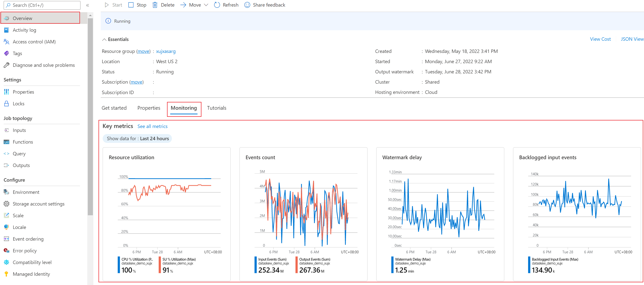Collapse the left navigation sidebar
644x285 pixels.
click(x=88, y=5)
